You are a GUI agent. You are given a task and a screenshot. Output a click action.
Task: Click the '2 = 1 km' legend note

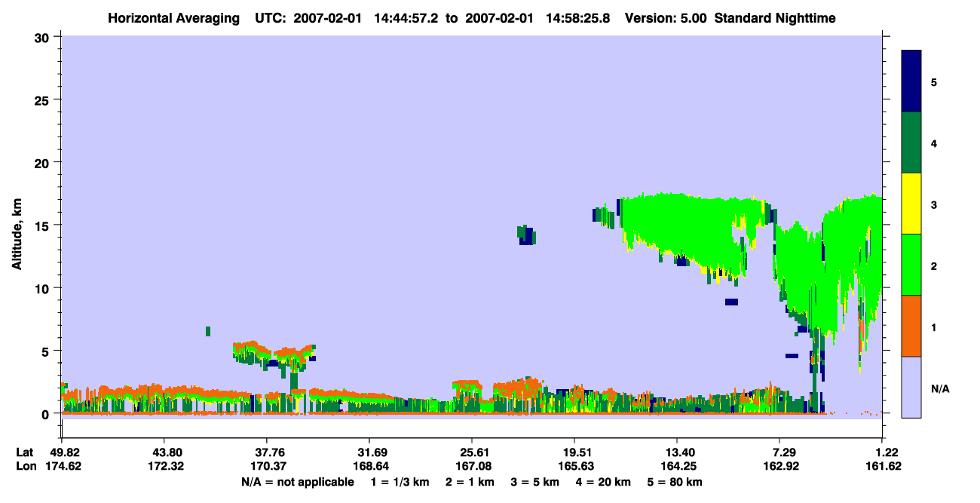pyautogui.click(x=470, y=482)
